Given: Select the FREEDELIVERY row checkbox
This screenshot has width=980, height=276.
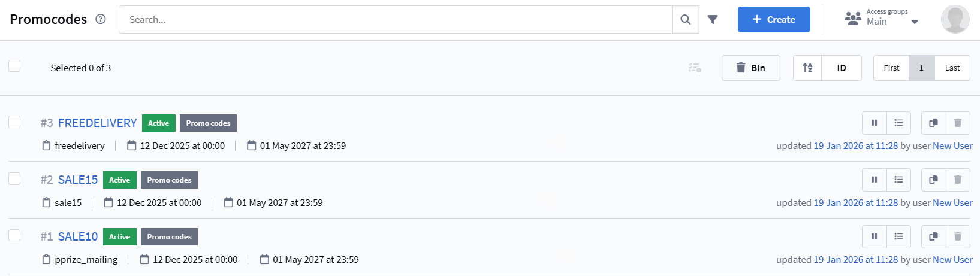Looking at the screenshot, I should pyautogui.click(x=14, y=122).
